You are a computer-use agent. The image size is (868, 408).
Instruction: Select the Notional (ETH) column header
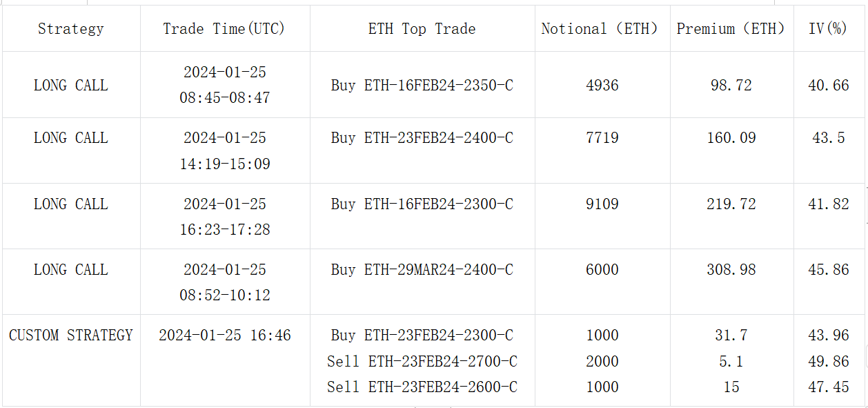602,29
